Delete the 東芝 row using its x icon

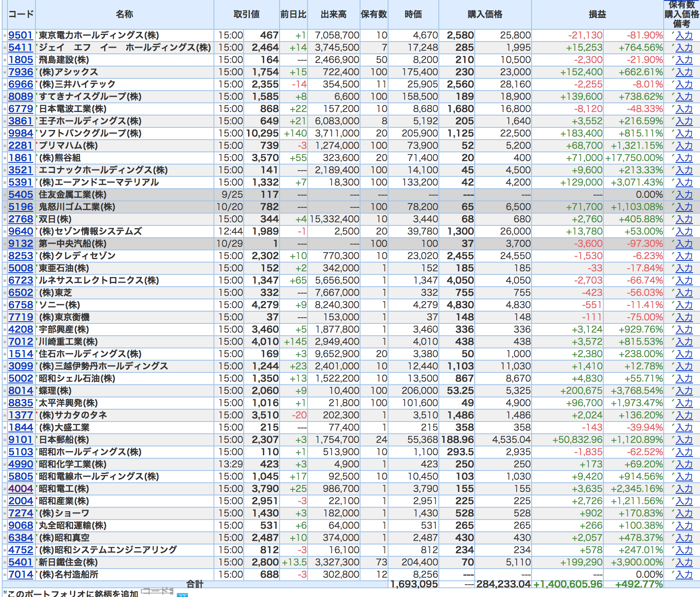point(5,293)
